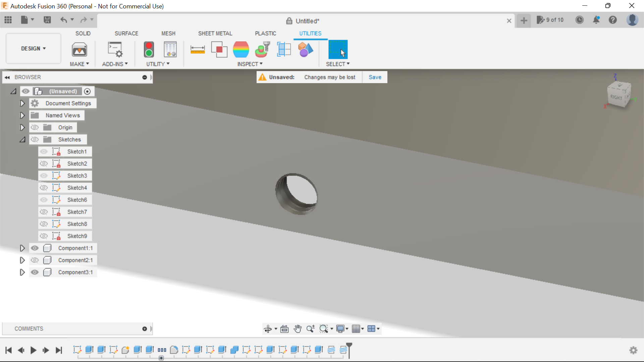
Task: Toggle visibility of Component2:1
Action: [x=35, y=260]
